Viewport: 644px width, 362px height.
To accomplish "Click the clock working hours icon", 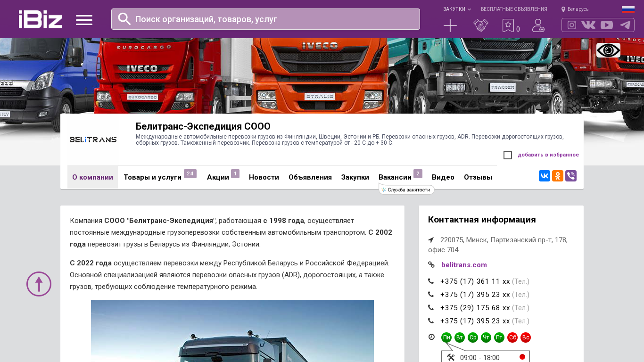I will click(x=431, y=337).
